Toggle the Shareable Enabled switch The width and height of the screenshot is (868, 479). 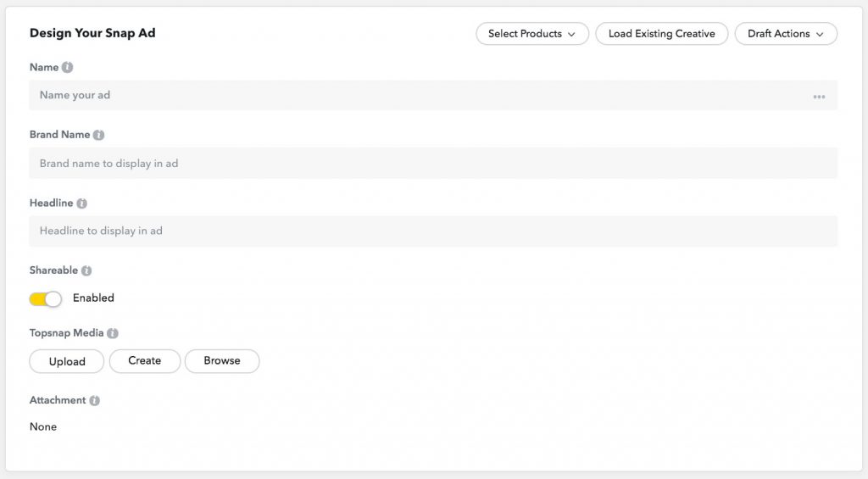pos(46,299)
